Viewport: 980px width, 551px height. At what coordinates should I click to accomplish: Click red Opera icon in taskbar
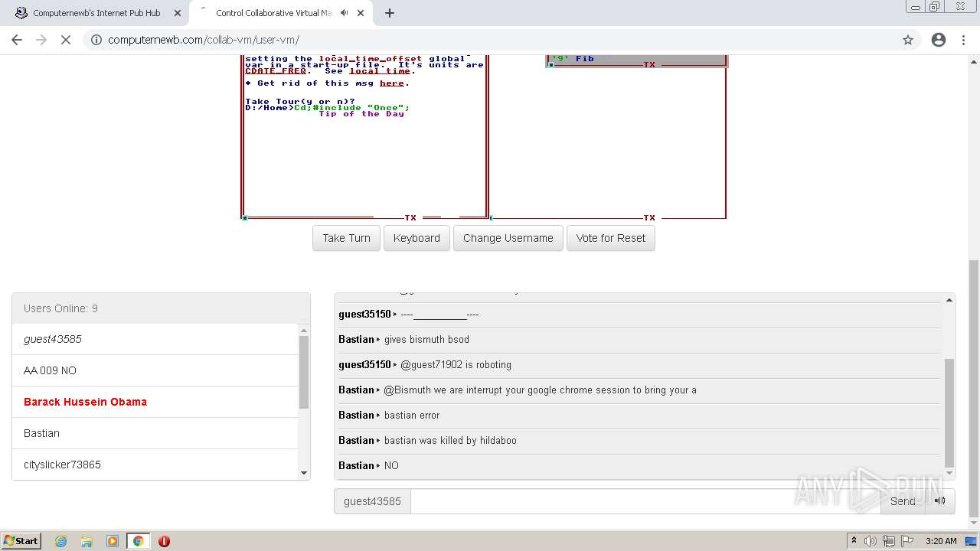tap(164, 541)
